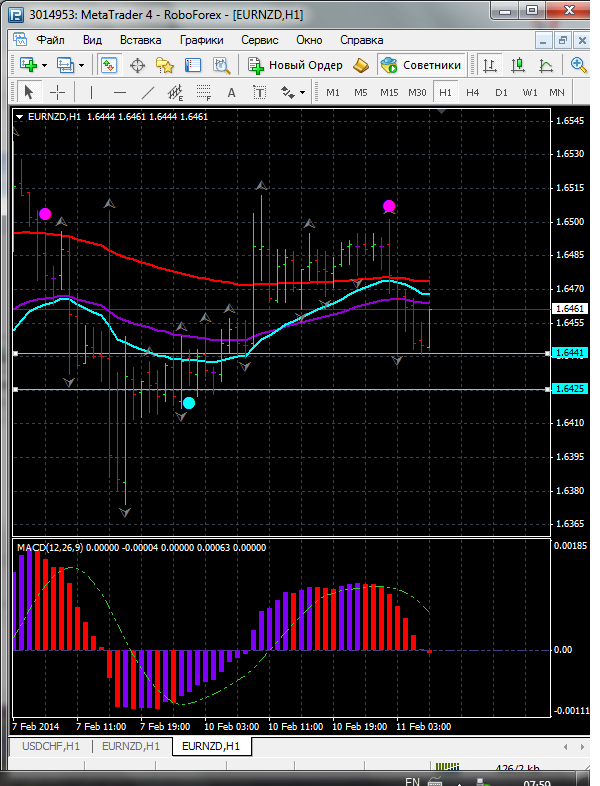Select the text A tool
Image resolution: width=600 pixels, height=786 pixels.
click(231, 92)
